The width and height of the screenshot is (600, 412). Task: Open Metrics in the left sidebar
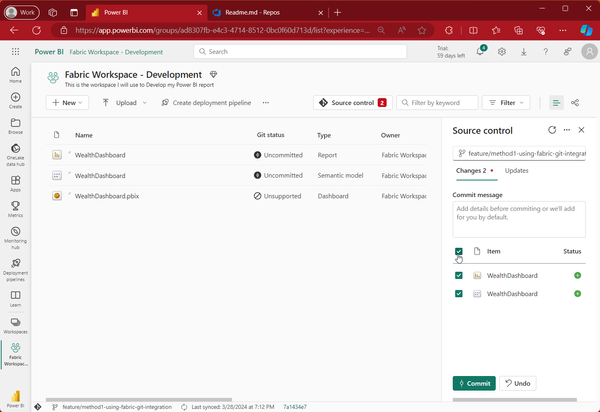coord(15,209)
